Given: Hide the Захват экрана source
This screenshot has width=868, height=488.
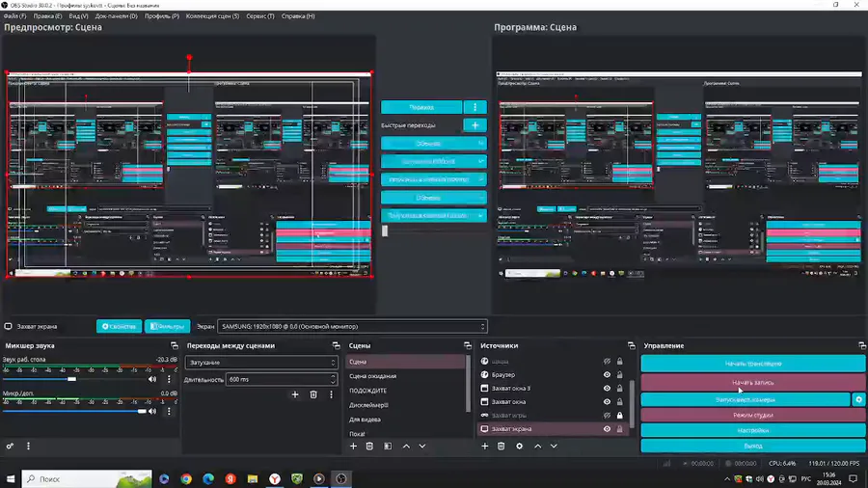Looking at the screenshot, I should click(x=608, y=429).
